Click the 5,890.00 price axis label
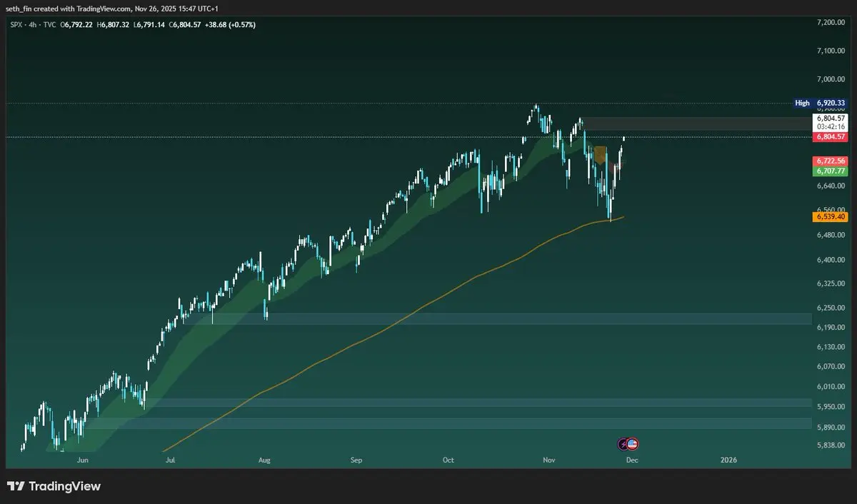The image size is (857, 504). coord(831,428)
